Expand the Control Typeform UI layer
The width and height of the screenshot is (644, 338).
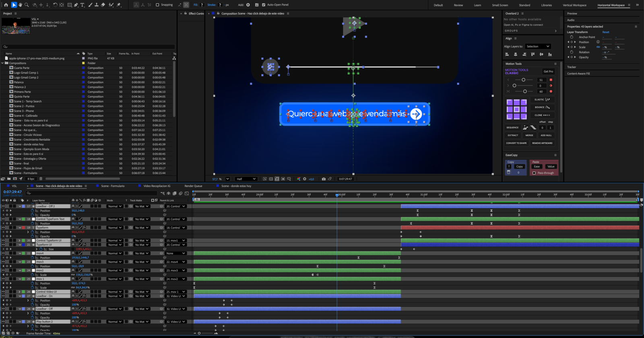coord(19,241)
